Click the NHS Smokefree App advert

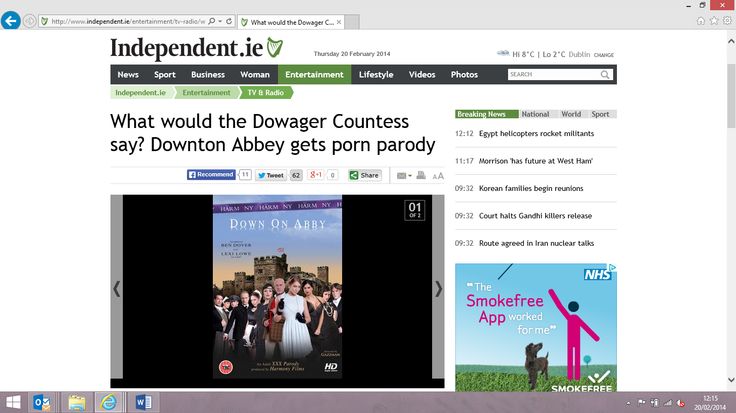pos(536,327)
